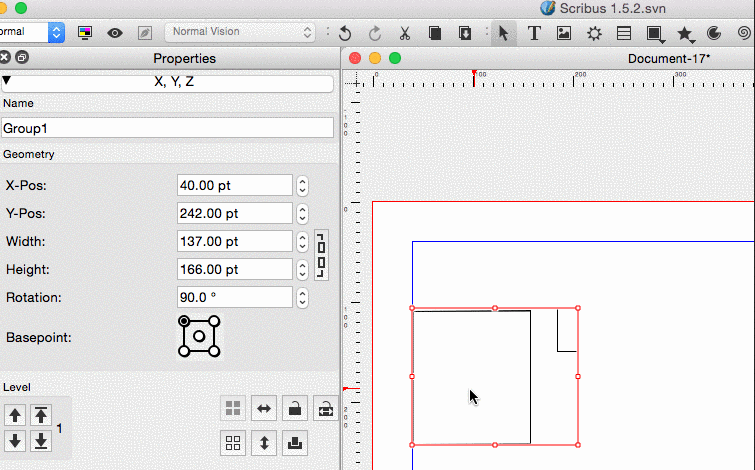Choose the Text Frame tool
This screenshot has width=755, height=470.
coord(534,33)
